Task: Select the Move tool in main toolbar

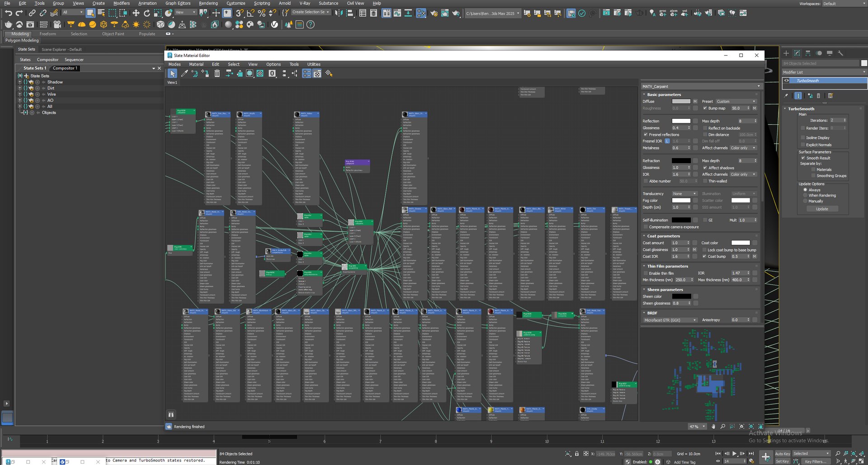Action: pos(136,13)
